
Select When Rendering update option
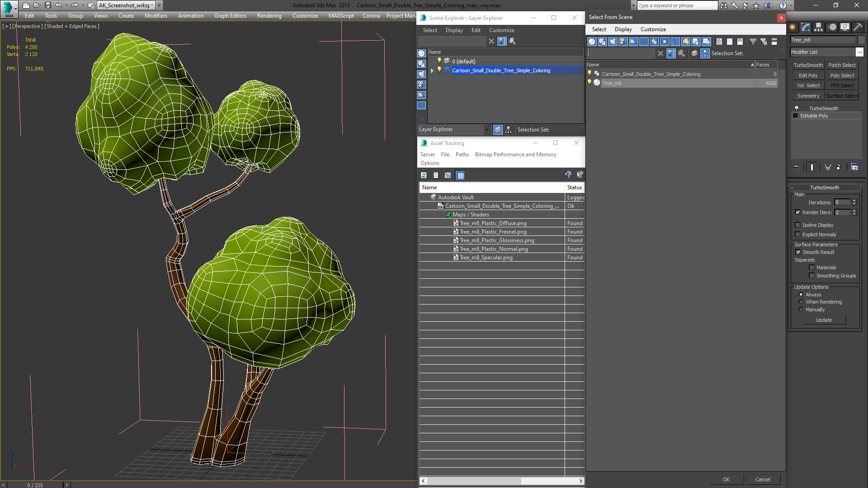(x=801, y=302)
